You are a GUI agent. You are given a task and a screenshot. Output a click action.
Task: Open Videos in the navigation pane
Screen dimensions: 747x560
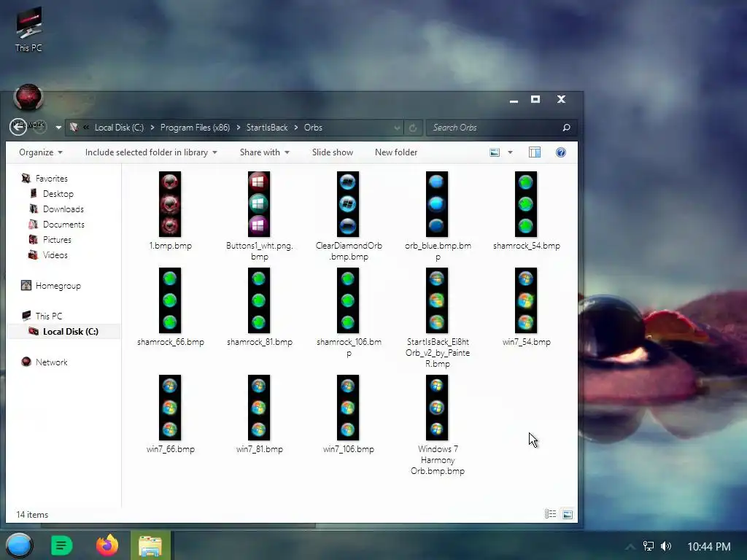pyautogui.click(x=55, y=254)
